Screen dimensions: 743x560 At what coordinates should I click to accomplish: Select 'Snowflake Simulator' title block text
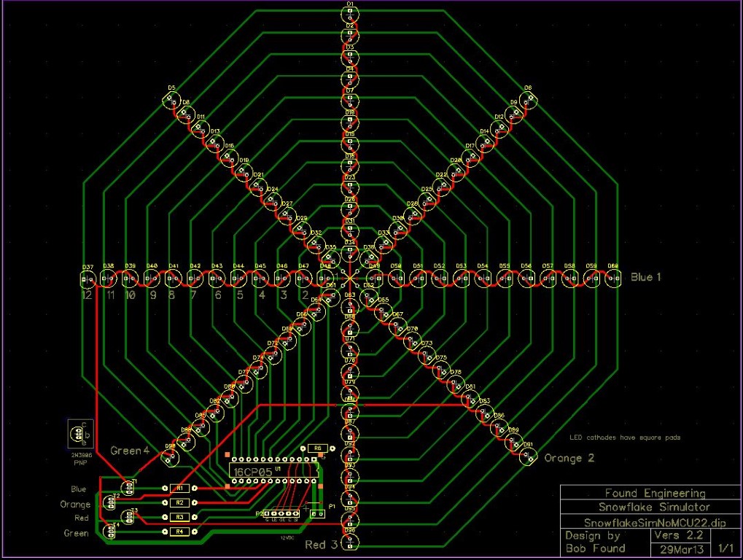645,507
